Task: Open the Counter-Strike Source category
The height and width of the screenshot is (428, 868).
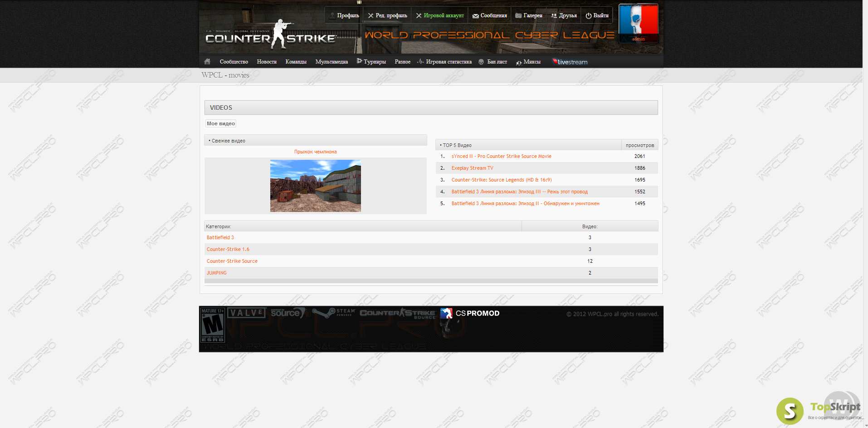Action: click(232, 261)
